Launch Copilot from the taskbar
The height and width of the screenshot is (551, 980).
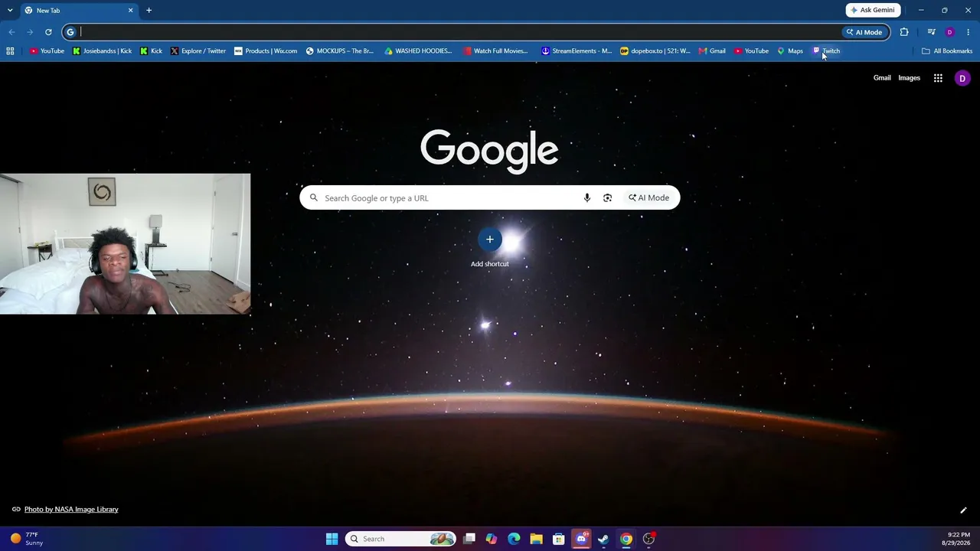click(492, 539)
